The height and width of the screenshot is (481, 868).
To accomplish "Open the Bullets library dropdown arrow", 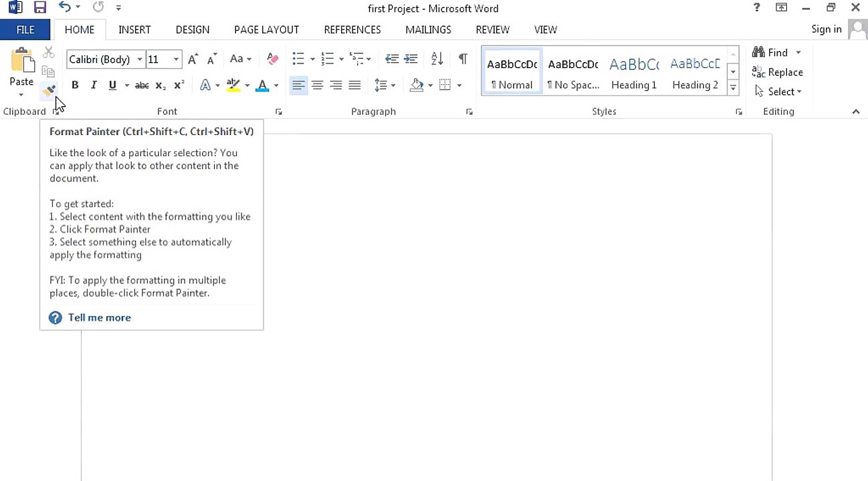I will coord(312,59).
